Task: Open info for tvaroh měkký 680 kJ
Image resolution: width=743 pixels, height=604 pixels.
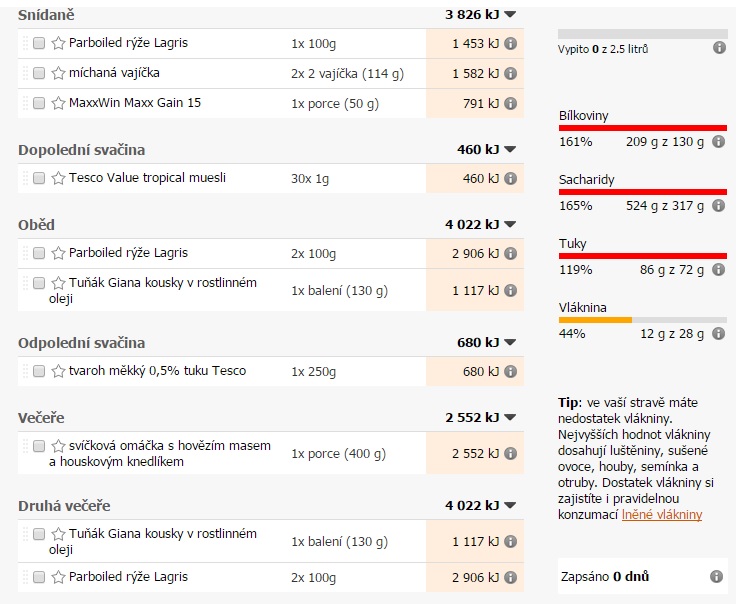Action: pyautogui.click(x=510, y=371)
